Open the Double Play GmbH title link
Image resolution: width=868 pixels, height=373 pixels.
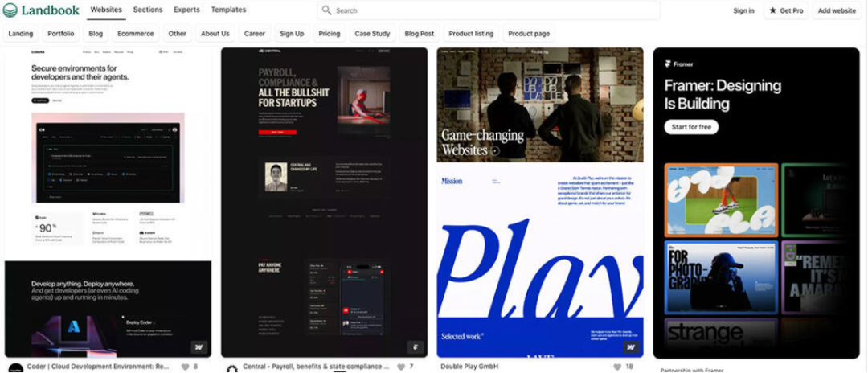tap(469, 367)
